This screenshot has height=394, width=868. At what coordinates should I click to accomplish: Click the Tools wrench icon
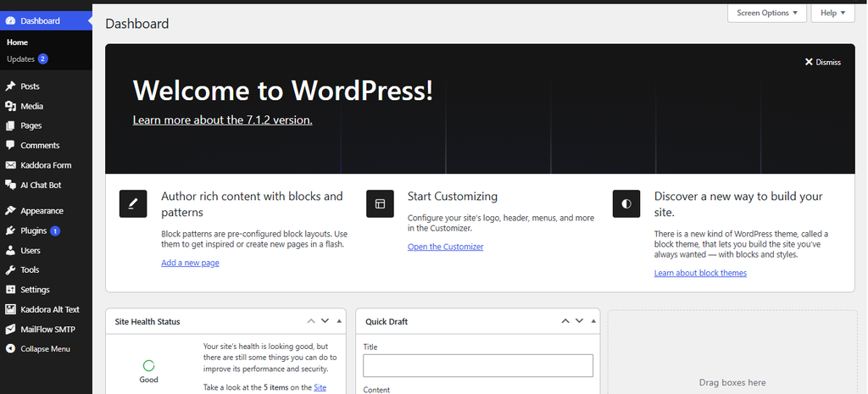pyautogui.click(x=10, y=270)
